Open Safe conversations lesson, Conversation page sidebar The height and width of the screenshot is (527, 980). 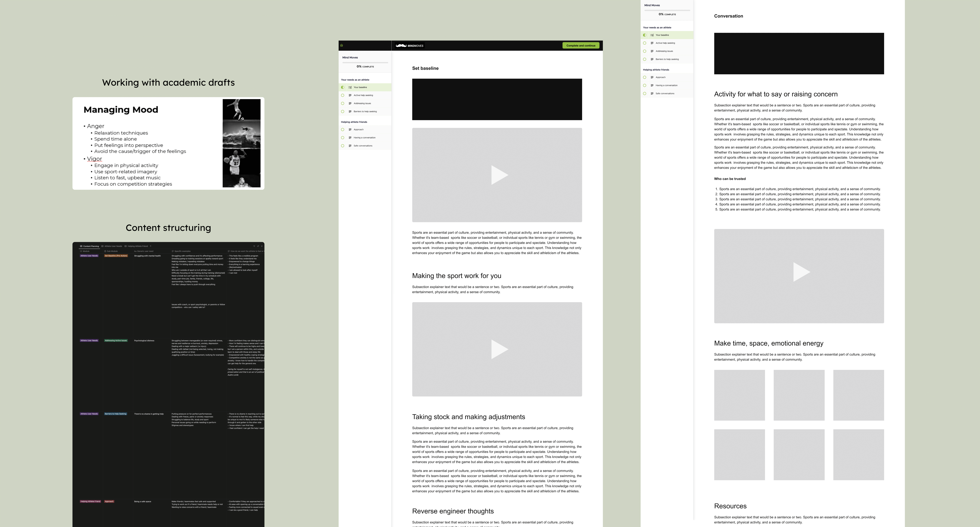(x=667, y=94)
